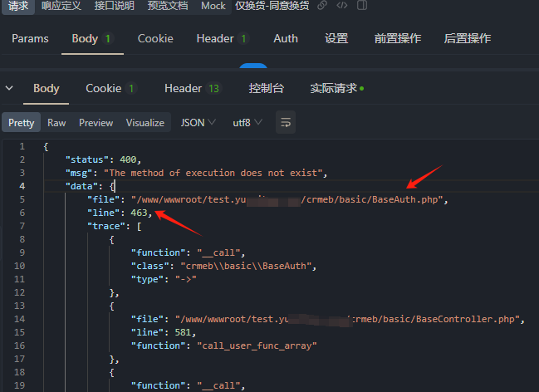Select the Params request tab

30,38
